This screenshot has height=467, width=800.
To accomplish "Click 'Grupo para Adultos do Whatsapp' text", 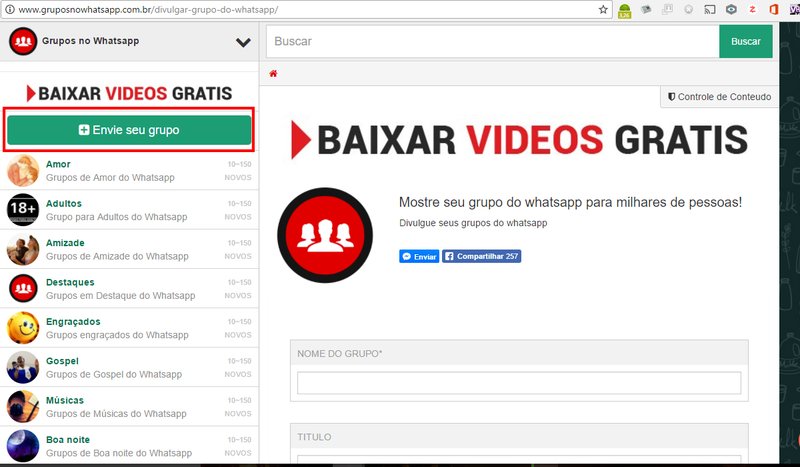I will point(116,217).
